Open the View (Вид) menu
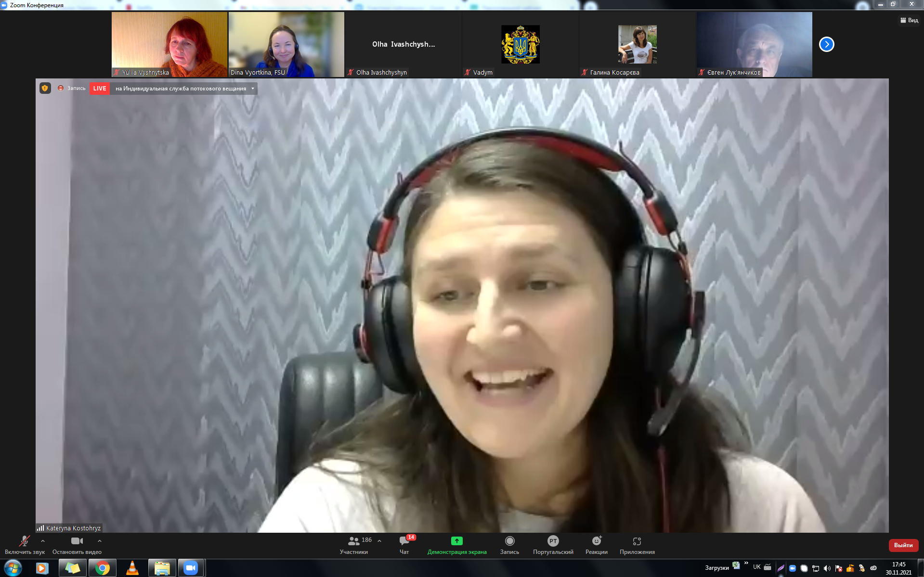The image size is (924, 577). (909, 20)
